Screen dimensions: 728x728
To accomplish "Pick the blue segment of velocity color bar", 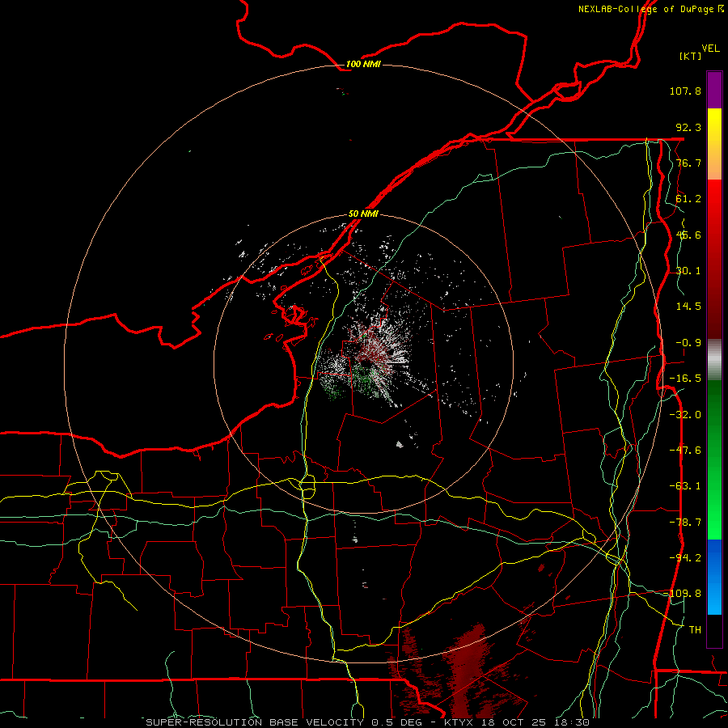I will [x=714, y=557].
